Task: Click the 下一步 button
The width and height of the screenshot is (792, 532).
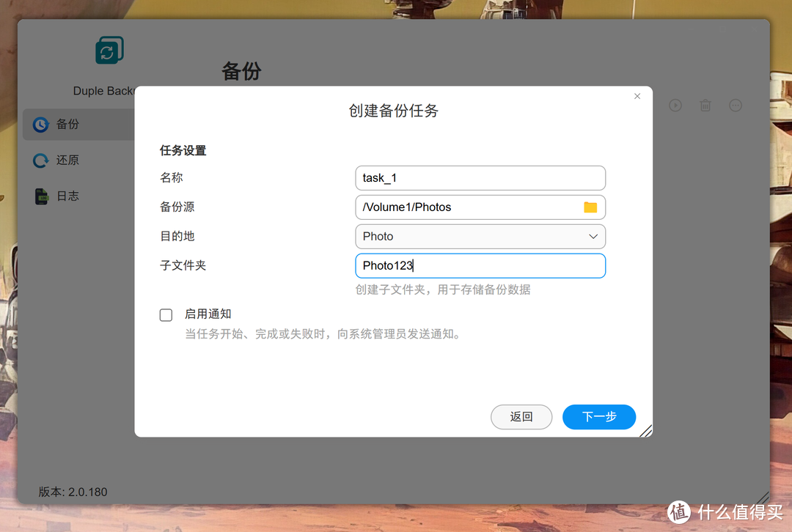Action: coord(599,417)
